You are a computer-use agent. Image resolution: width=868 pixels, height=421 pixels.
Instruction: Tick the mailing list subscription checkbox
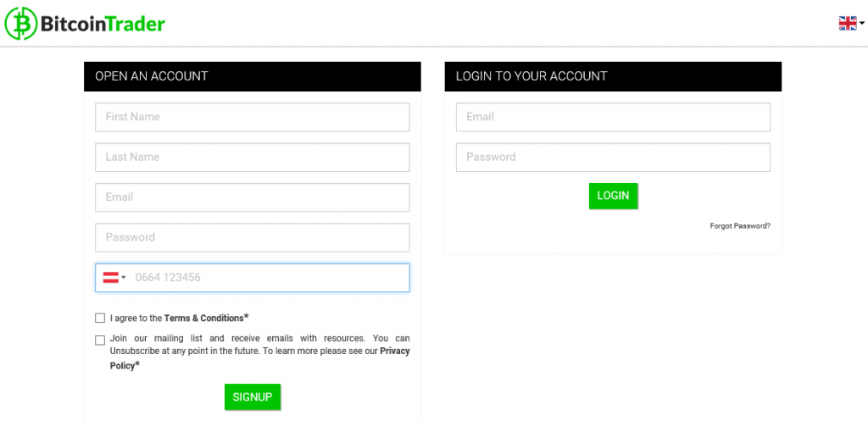click(x=100, y=341)
